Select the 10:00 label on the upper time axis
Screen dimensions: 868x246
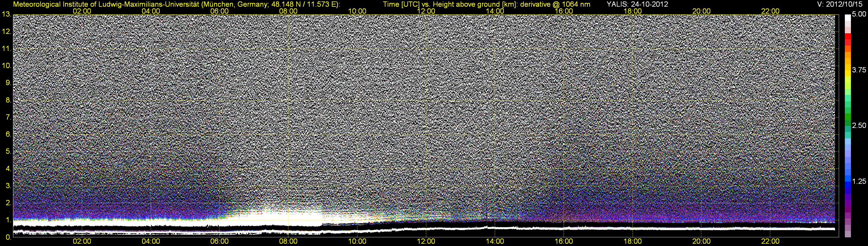(357, 11)
